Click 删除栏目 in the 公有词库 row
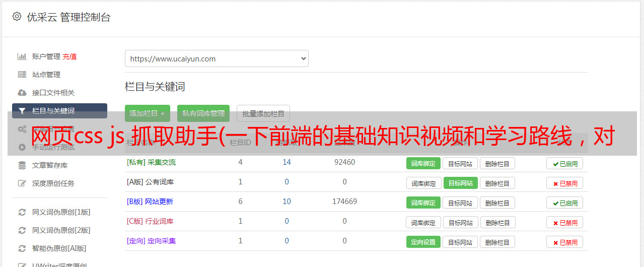The height and width of the screenshot is (267, 644). coord(497,183)
